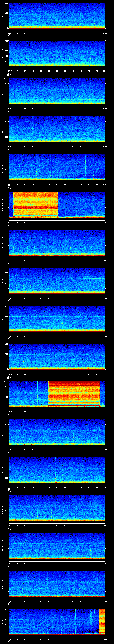Click the 15:22:00 start time label

pyautogui.click(x=9, y=336)
